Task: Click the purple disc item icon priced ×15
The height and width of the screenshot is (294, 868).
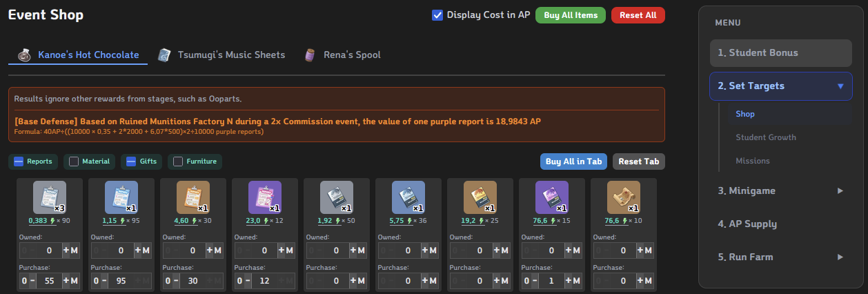Action: click(552, 197)
